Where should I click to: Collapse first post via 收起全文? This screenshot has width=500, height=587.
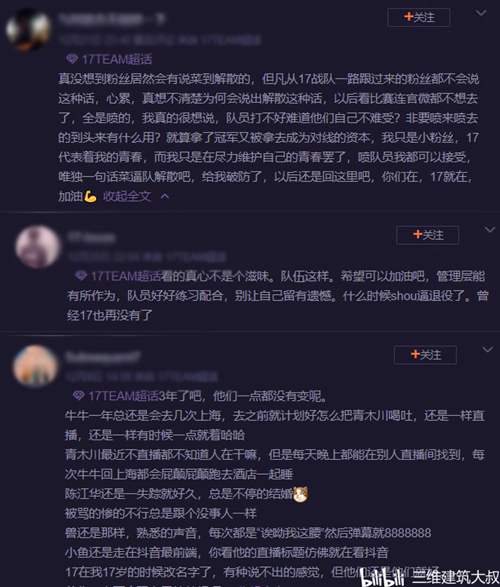(127, 196)
